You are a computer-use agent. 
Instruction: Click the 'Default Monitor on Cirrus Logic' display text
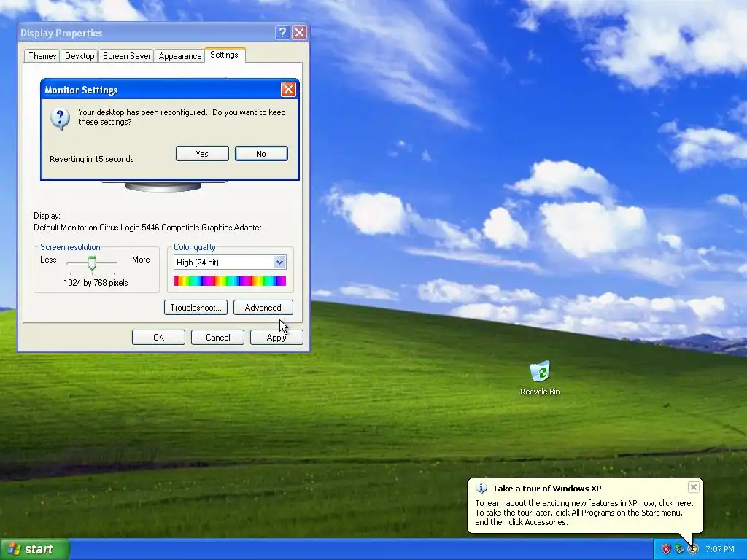coord(147,227)
